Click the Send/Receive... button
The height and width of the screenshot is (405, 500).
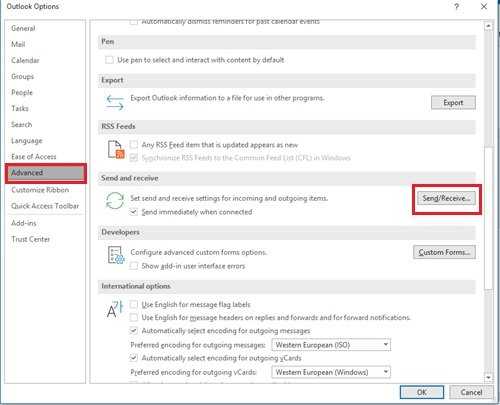pyautogui.click(x=446, y=198)
